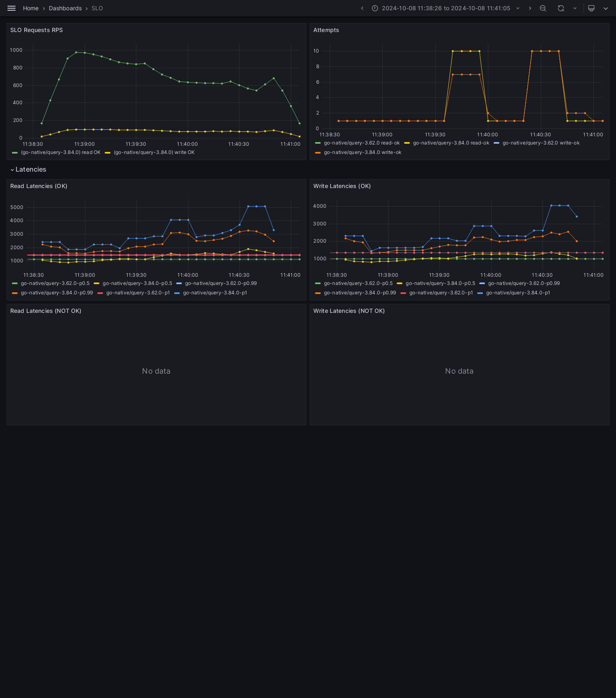This screenshot has height=698, width=616.
Task: Toggle query-3.62.0 read-ok in Attempts legend
Action: 362,143
